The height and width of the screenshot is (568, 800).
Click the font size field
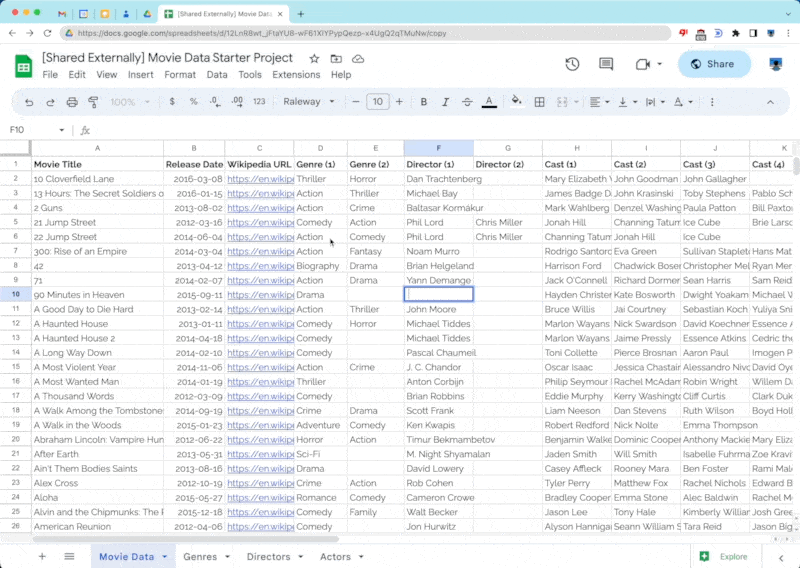378,102
